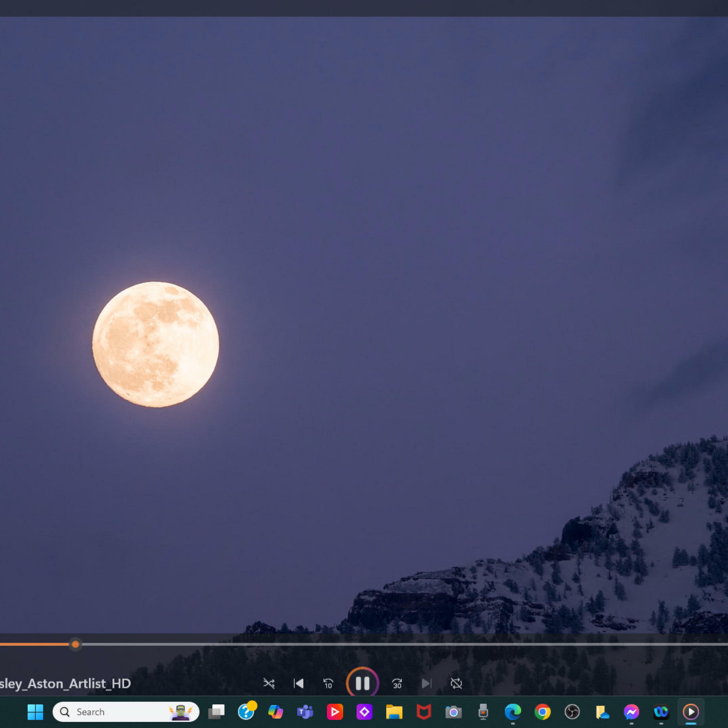Click the video title text
Viewport: 728px width, 728px height.
coord(65,684)
